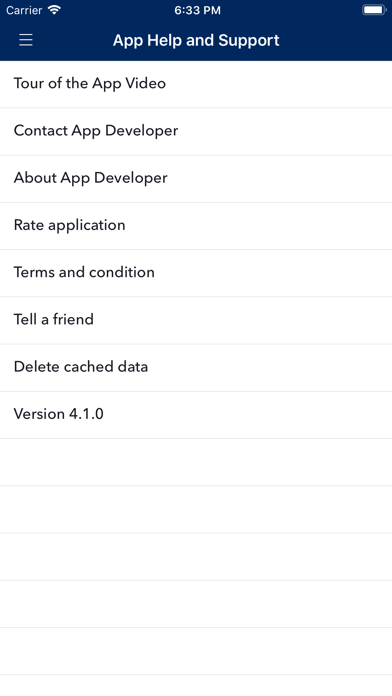
Task: Tap the white space right of Tell a friend
Action: (243, 320)
